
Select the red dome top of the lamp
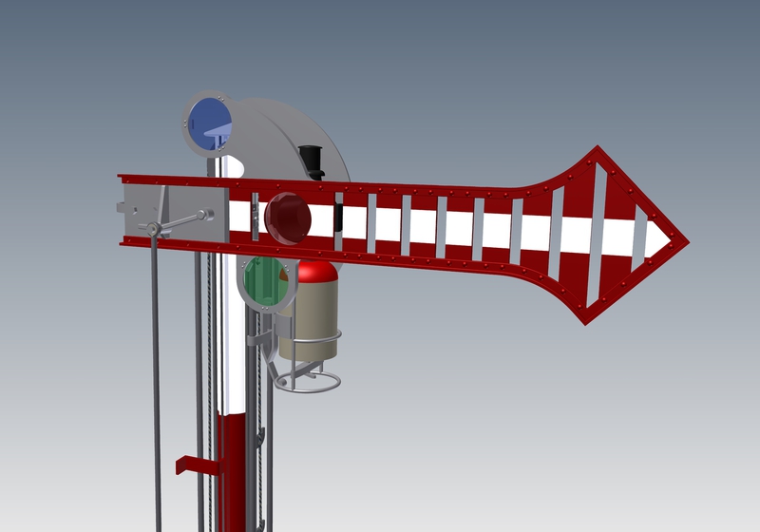coord(316,273)
